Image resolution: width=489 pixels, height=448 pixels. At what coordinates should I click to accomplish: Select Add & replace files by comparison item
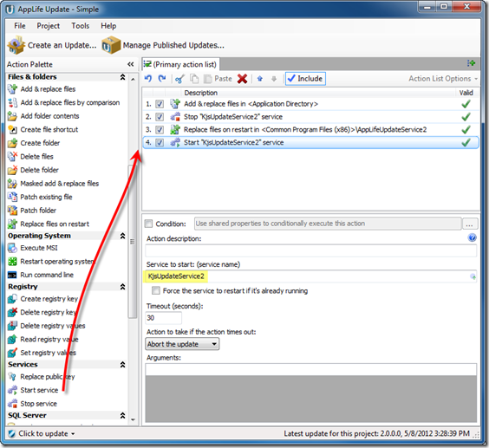[x=70, y=102]
